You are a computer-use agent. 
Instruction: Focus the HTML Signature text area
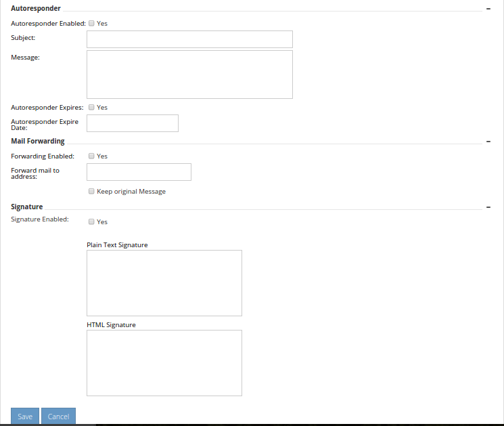point(164,363)
